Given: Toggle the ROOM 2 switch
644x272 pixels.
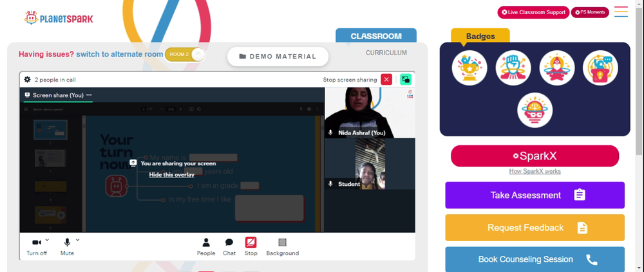Looking at the screenshot, I should coord(185,55).
